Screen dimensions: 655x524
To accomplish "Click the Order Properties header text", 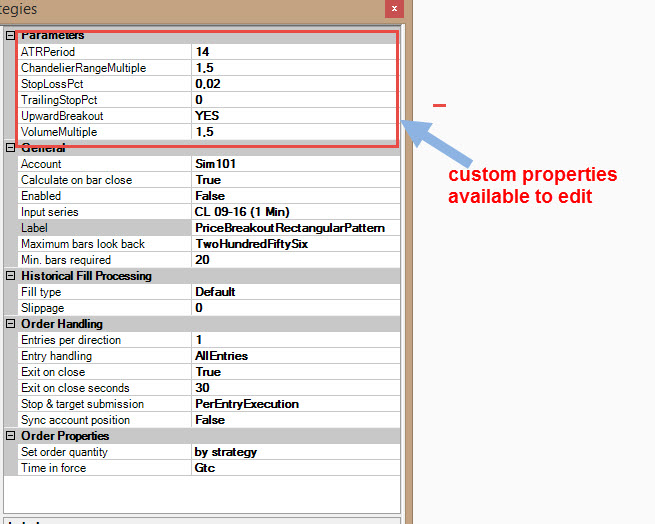I will coord(65,436).
